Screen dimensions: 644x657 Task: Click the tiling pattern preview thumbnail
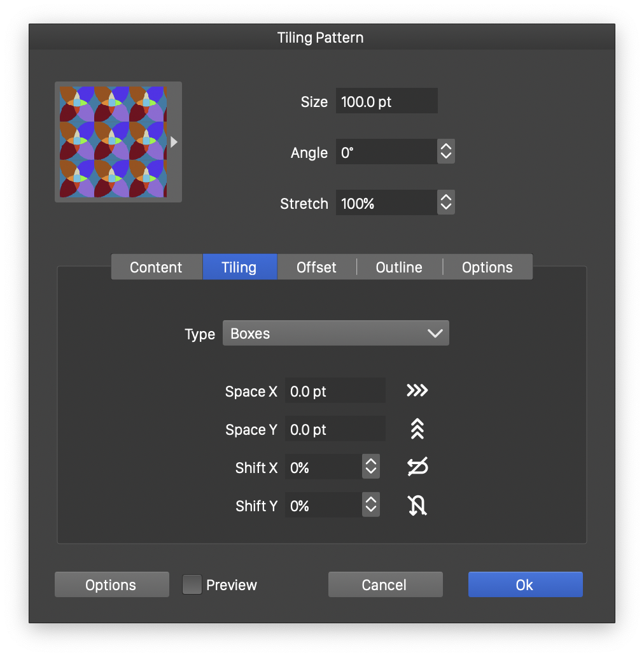113,142
